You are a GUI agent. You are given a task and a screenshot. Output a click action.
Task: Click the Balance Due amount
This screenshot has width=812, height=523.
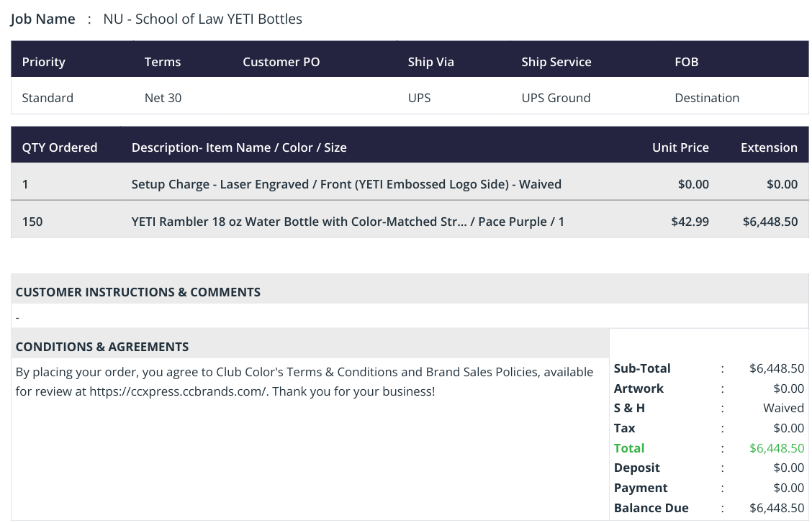[777, 508]
